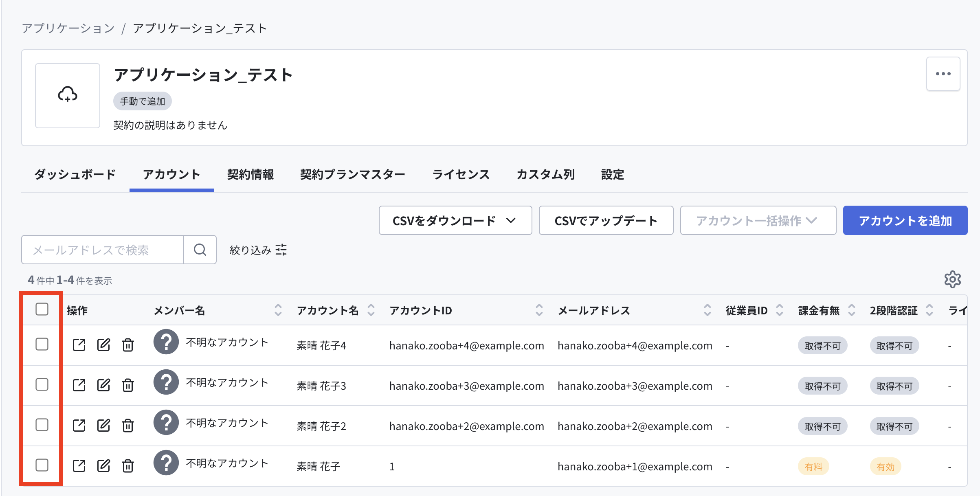
Task: Delete the 素晴 花子2 account
Action: (128, 426)
